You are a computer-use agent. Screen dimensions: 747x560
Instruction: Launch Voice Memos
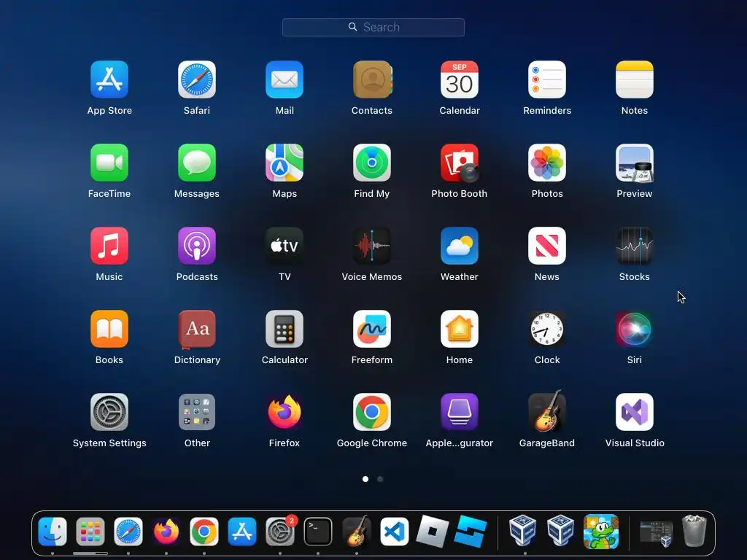pos(372,246)
